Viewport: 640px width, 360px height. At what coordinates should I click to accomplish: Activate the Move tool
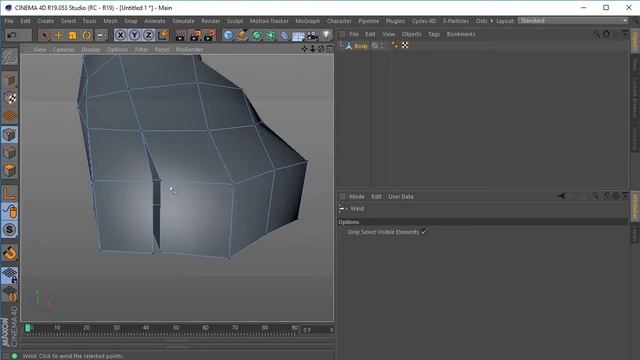pyautogui.click(x=58, y=36)
